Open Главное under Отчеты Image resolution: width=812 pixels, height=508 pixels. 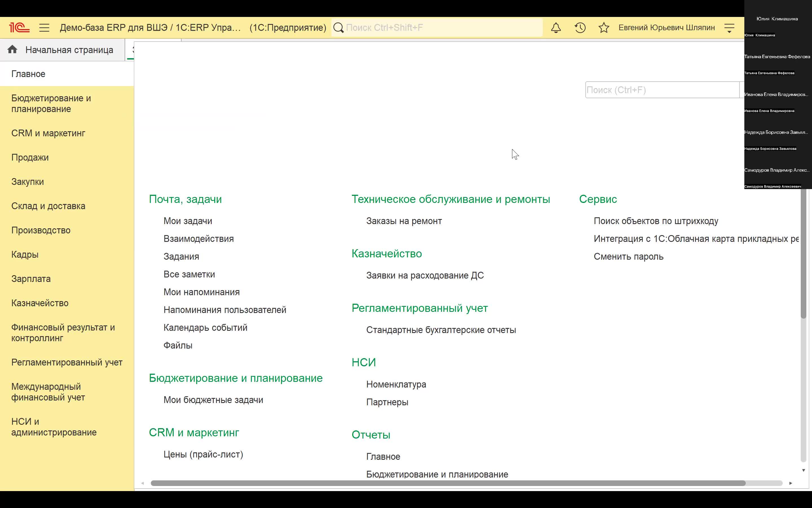click(383, 457)
